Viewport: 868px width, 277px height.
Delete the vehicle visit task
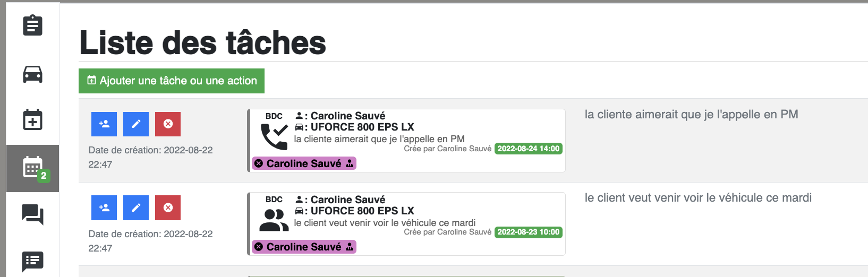pyautogui.click(x=168, y=207)
